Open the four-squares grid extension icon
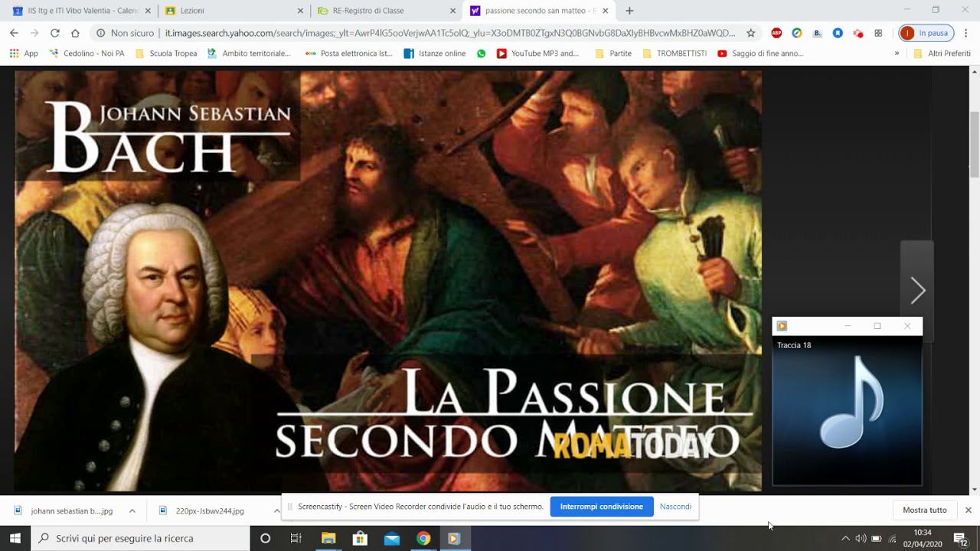980x551 pixels. 878,33
